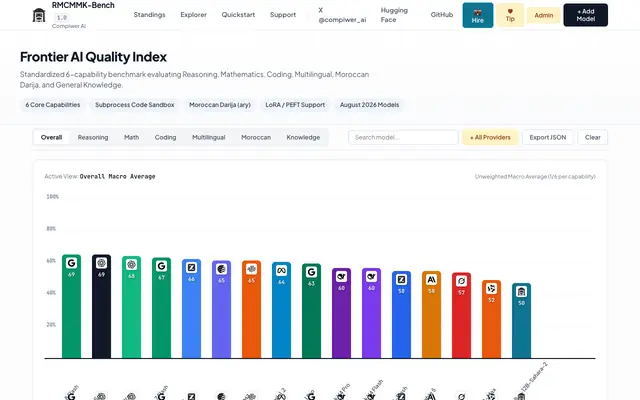The image size is (640, 400).
Task: Switch to the Reasoning tab
Action: 93,138
